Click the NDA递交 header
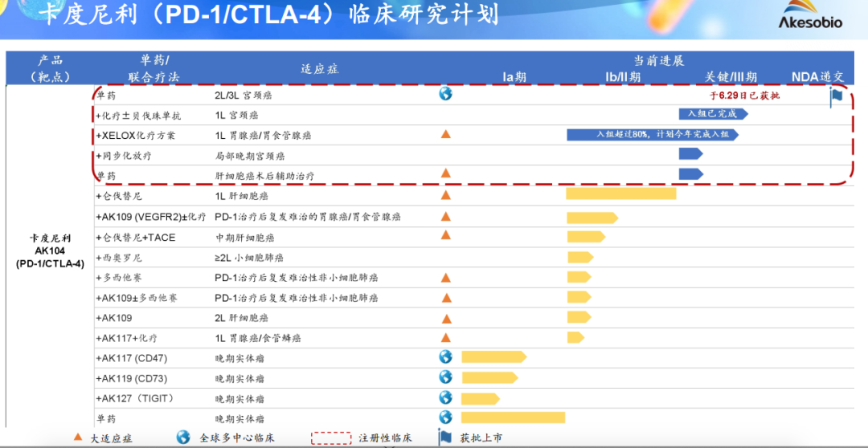 pos(817,77)
